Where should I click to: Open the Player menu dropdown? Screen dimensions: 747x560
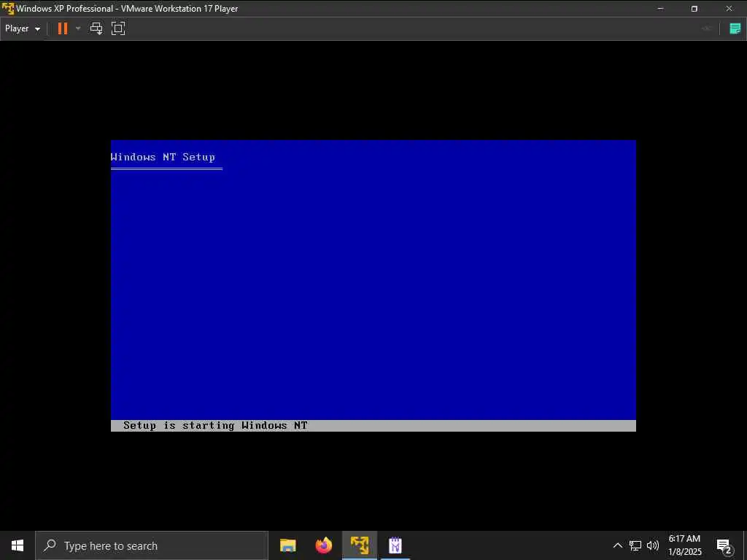tap(23, 28)
